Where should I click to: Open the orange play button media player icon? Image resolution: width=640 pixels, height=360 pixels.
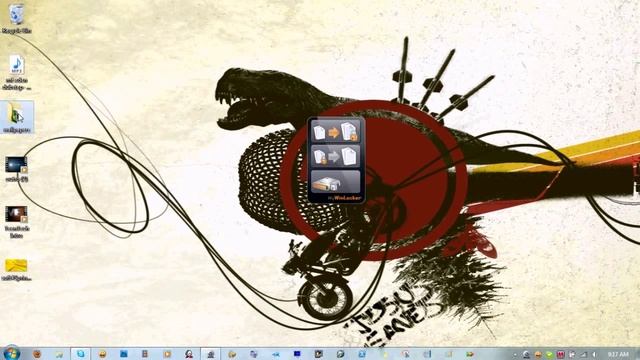click(x=167, y=354)
